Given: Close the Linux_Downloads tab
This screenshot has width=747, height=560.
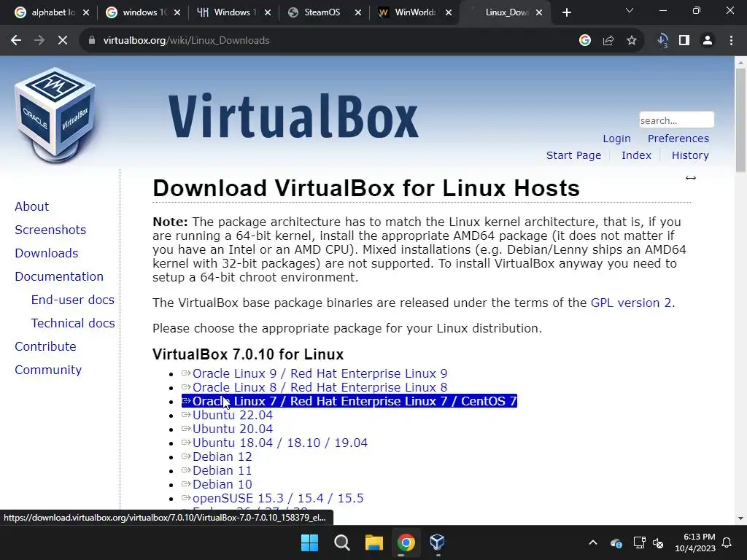Looking at the screenshot, I should tap(539, 13).
